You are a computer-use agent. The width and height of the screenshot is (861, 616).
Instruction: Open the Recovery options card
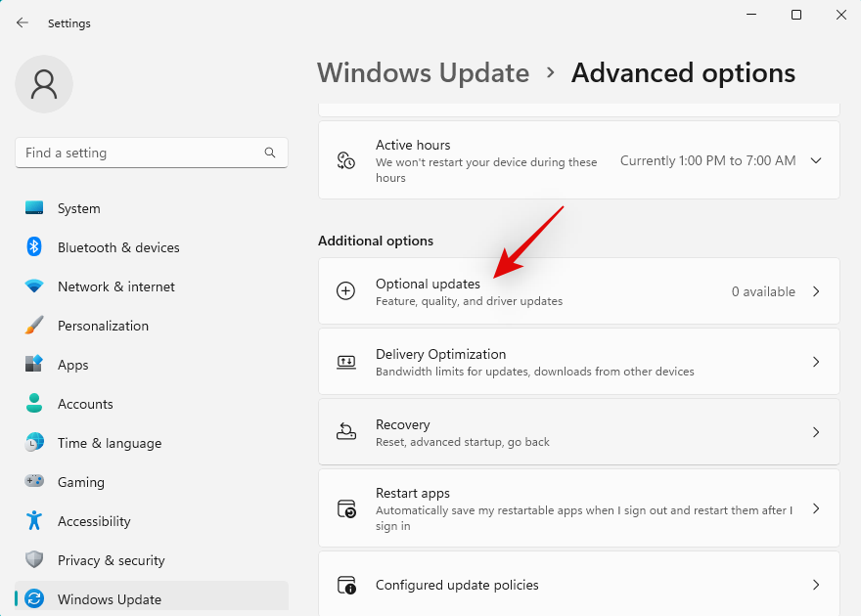coord(579,432)
